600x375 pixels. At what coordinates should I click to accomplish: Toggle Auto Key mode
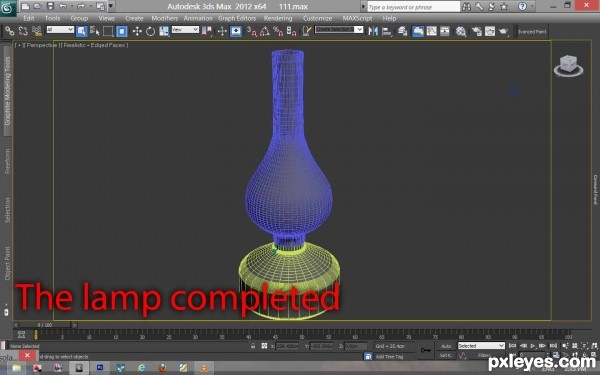point(446,346)
